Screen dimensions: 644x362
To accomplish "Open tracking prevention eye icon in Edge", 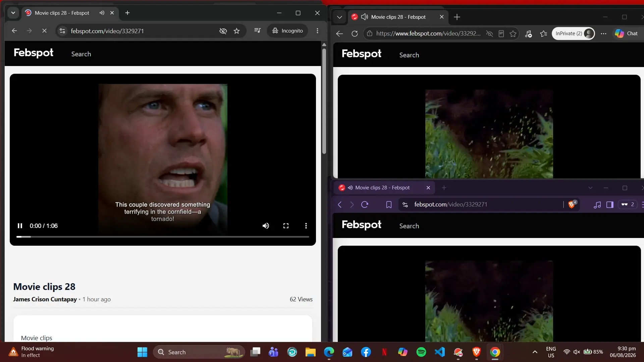I will tap(489, 34).
